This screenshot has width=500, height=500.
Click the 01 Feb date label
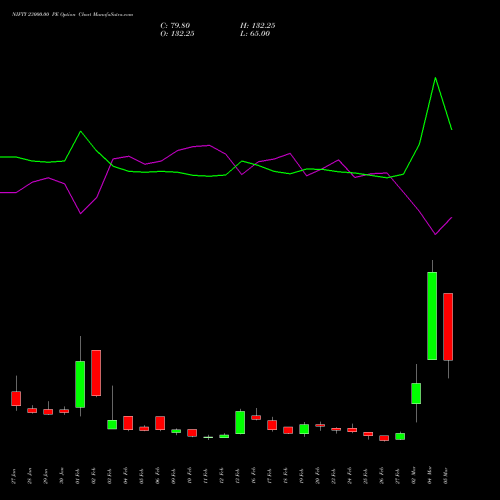78,476
